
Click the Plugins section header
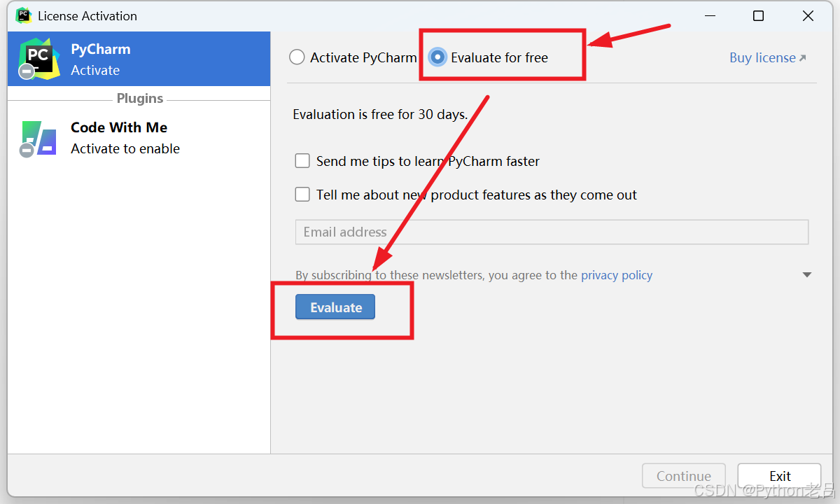140,98
